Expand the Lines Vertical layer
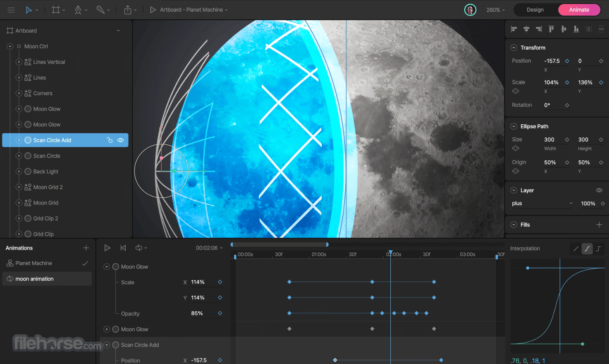Screen dimensions: 609x364 pos(18,62)
